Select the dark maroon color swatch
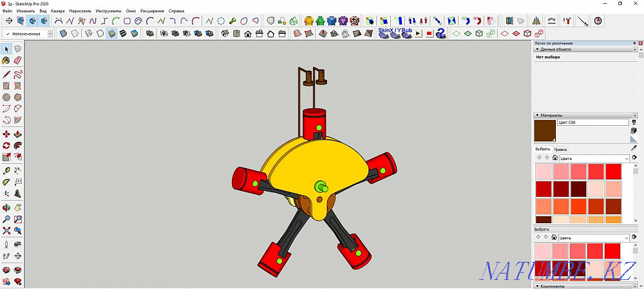 click(x=578, y=188)
